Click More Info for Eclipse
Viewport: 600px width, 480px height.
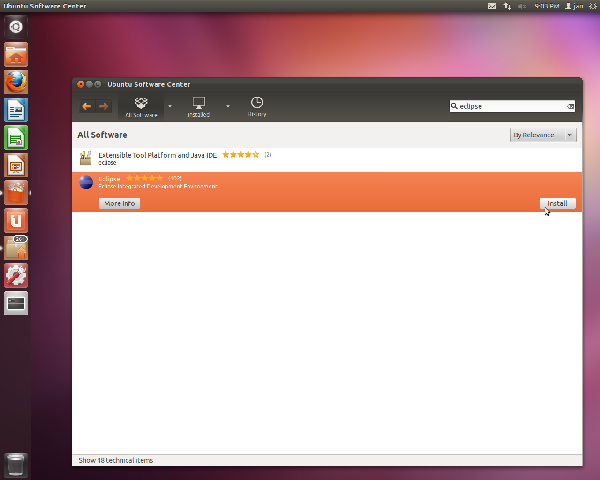(119, 203)
